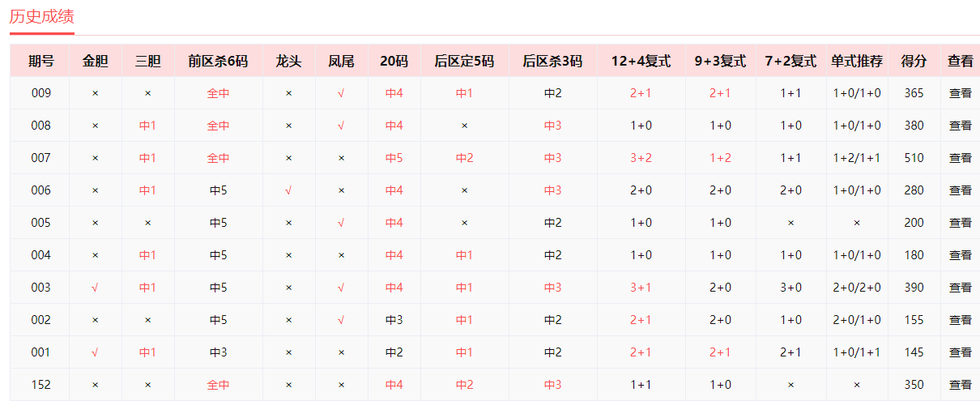
Task: Click 查看 in the 006 row
Action: click(x=960, y=190)
